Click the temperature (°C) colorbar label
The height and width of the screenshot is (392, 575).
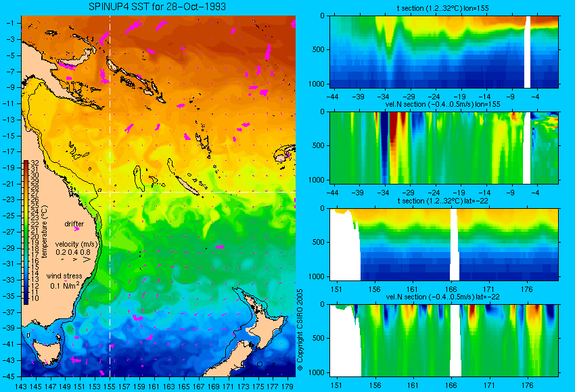[45, 232]
